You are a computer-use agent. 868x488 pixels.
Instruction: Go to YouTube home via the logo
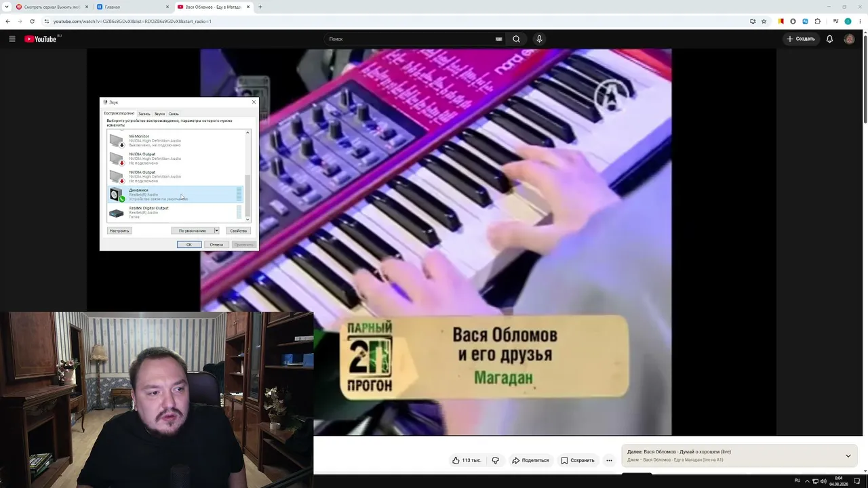(x=41, y=39)
